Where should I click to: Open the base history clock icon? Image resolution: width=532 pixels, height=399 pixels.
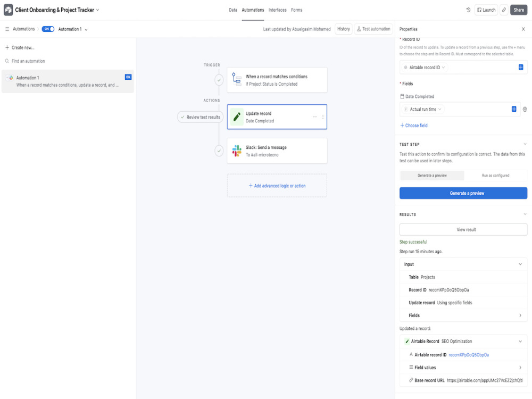click(468, 10)
